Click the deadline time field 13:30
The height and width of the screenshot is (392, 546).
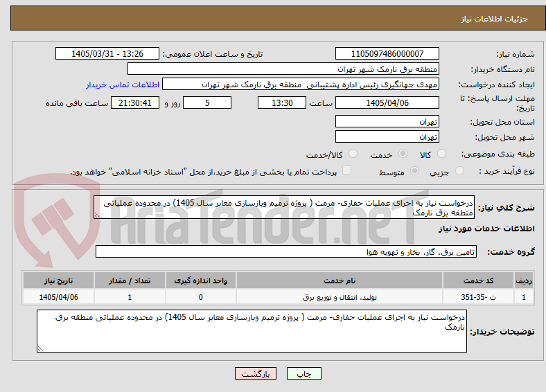(282, 103)
